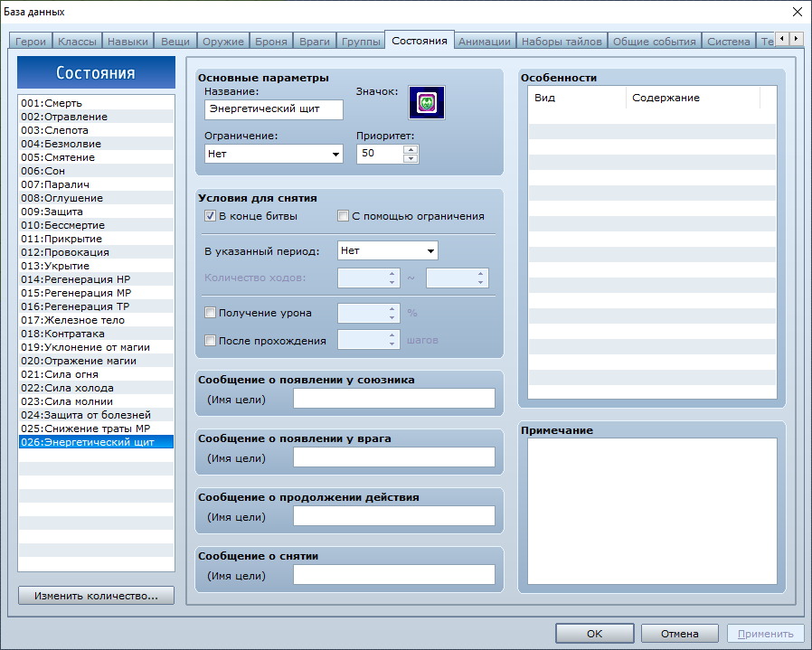Click the enemy appearance message field
The width and height of the screenshot is (812, 650).
coord(394,457)
